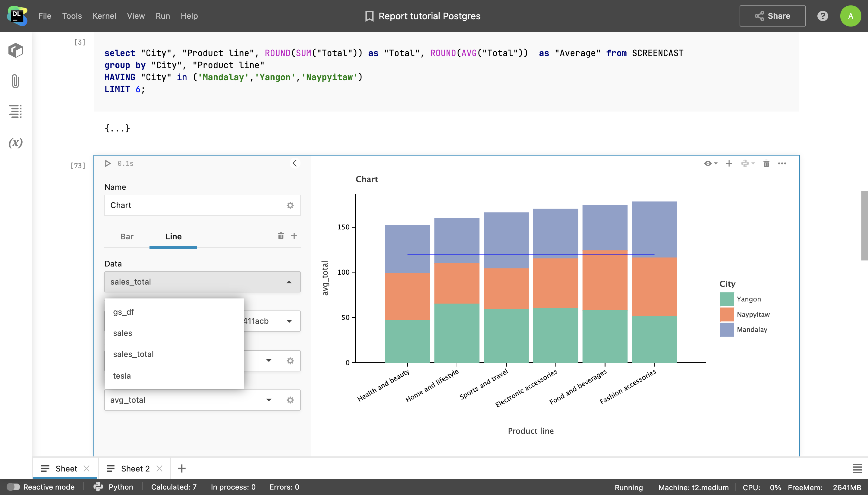Select the Bar chart tab

click(127, 236)
